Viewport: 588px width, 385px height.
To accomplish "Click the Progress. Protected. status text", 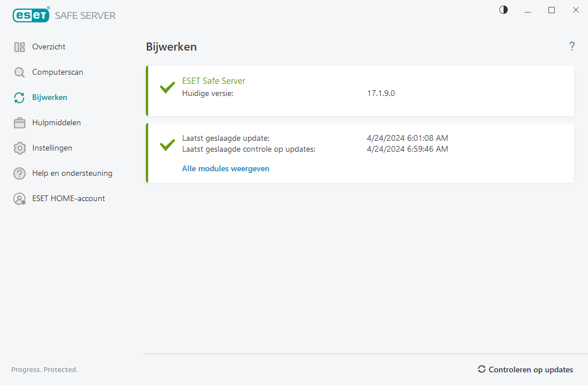I will pyautogui.click(x=44, y=369).
